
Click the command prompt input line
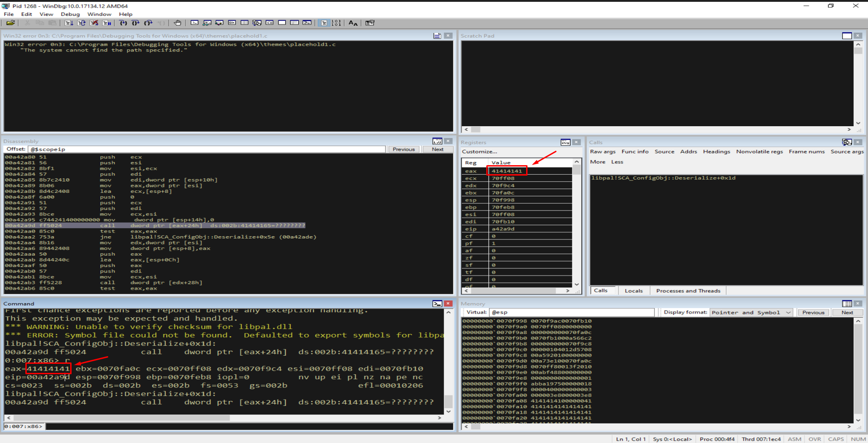249,426
